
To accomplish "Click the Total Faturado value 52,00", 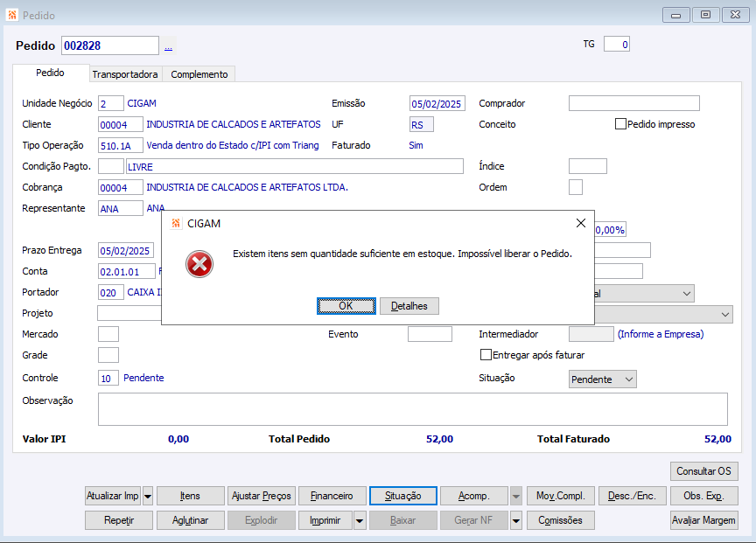I will (717, 439).
